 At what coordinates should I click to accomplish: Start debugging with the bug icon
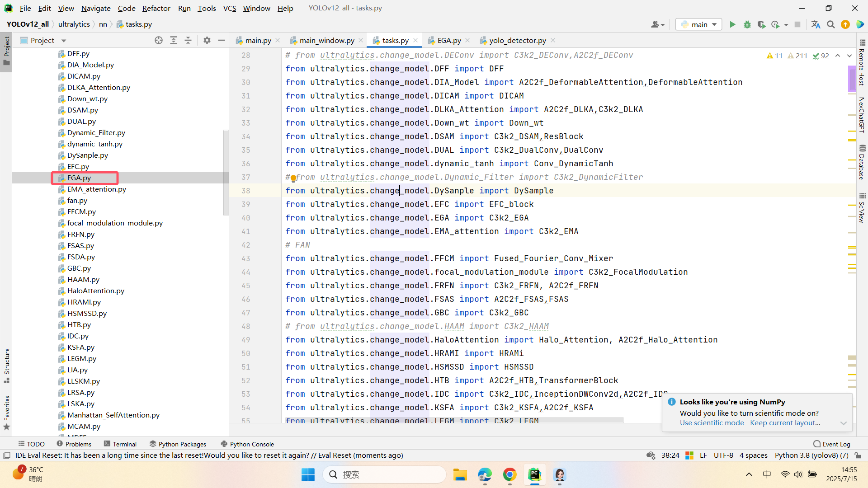click(x=747, y=24)
